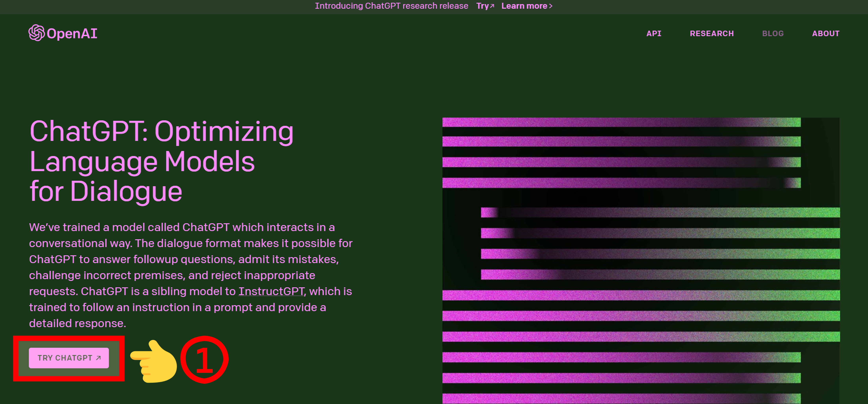Click the arrow icon inside the TRY CHATGPT button
The image size is (868, 404).
tap(98, 358)
